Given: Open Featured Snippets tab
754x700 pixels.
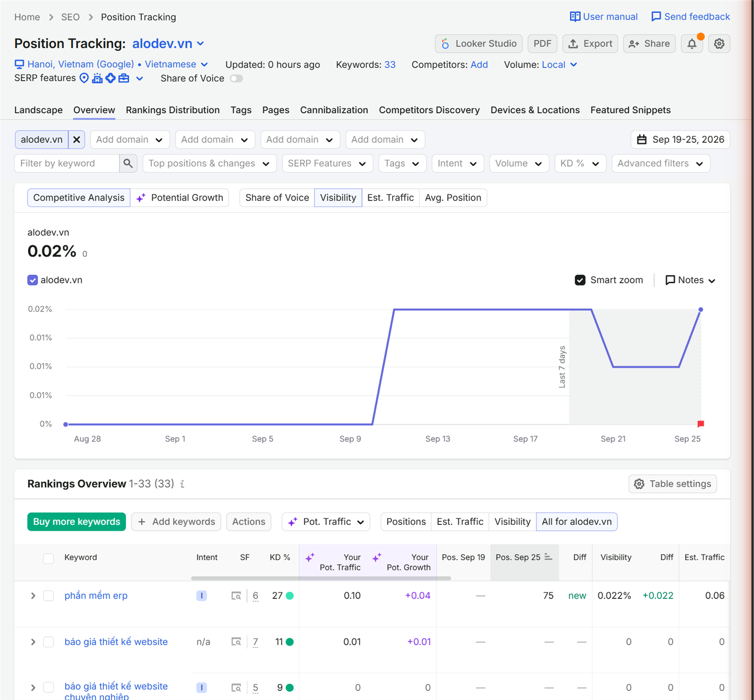Looking at the screenshot, I should (x=631, y=110).
